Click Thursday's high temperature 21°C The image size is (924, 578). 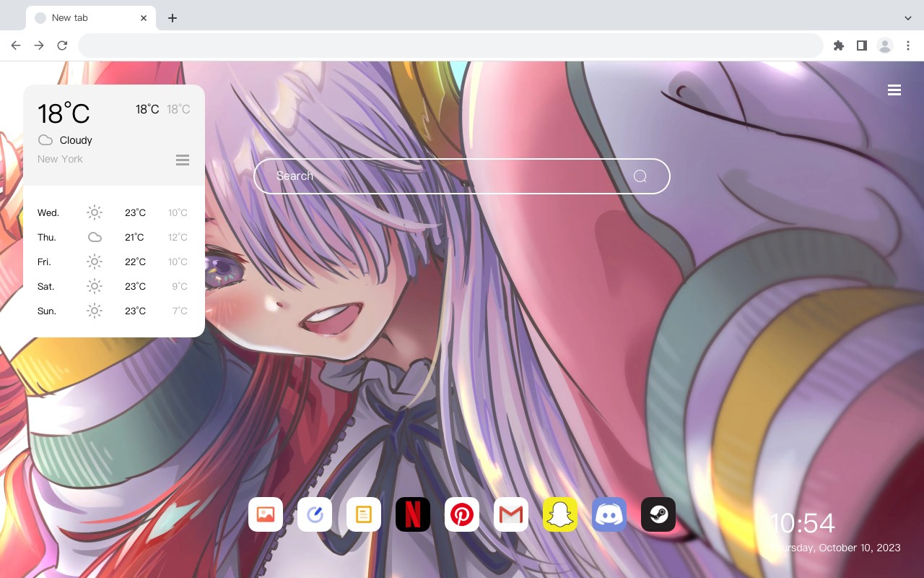[x=134, y=237]
